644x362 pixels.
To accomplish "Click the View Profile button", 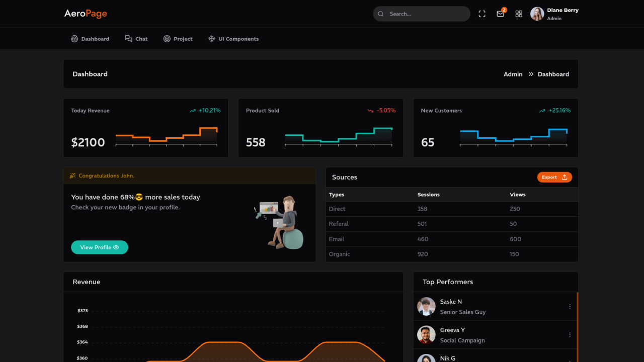I will (x=100, y=247).
